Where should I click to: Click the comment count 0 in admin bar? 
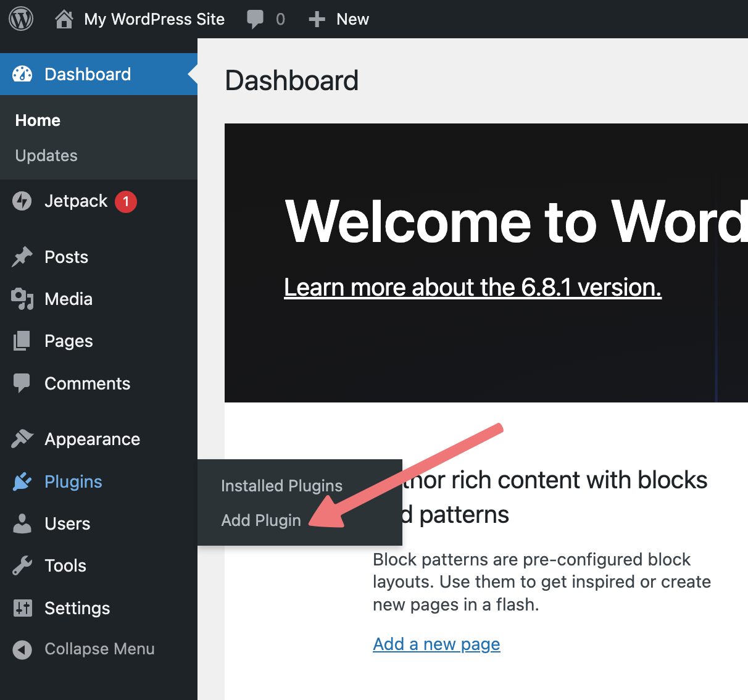280,19
